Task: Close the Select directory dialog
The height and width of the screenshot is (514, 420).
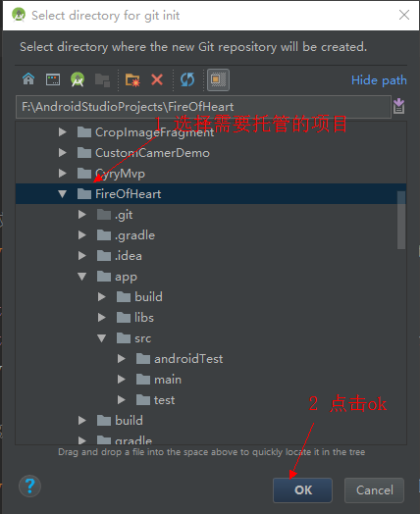Action: click(404, 15)
